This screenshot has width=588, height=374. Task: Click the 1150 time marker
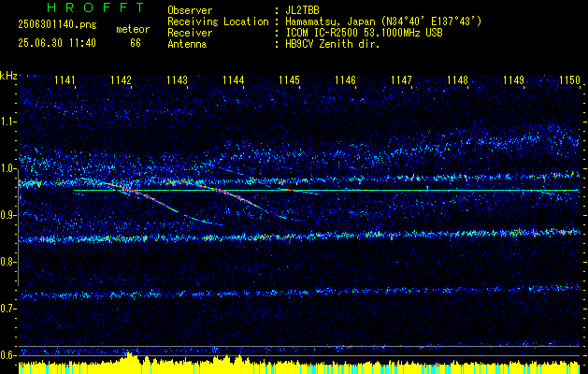coord(569,79)
